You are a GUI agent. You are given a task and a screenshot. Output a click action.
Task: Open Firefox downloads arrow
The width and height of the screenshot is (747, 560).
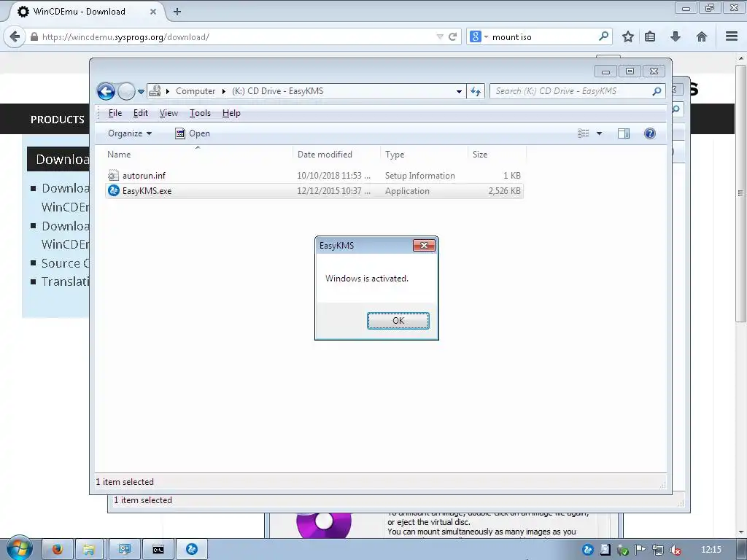click(676, 36)
